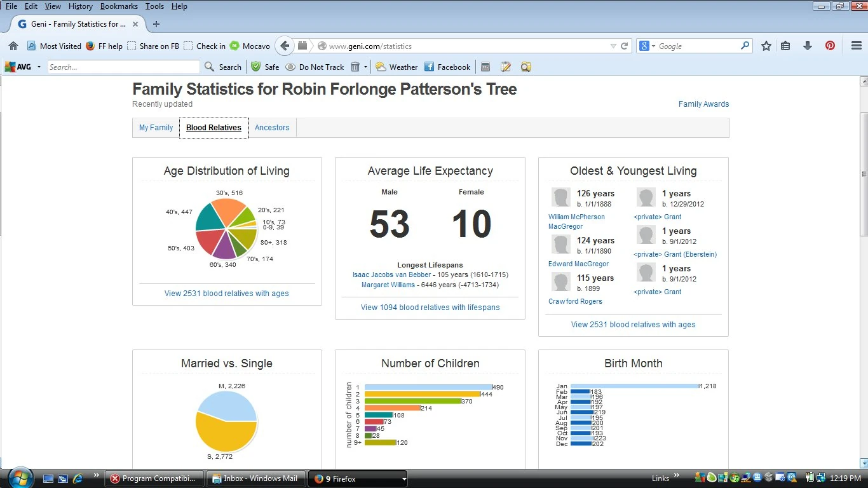Choose search engine via Google icon dropdown

648,46
